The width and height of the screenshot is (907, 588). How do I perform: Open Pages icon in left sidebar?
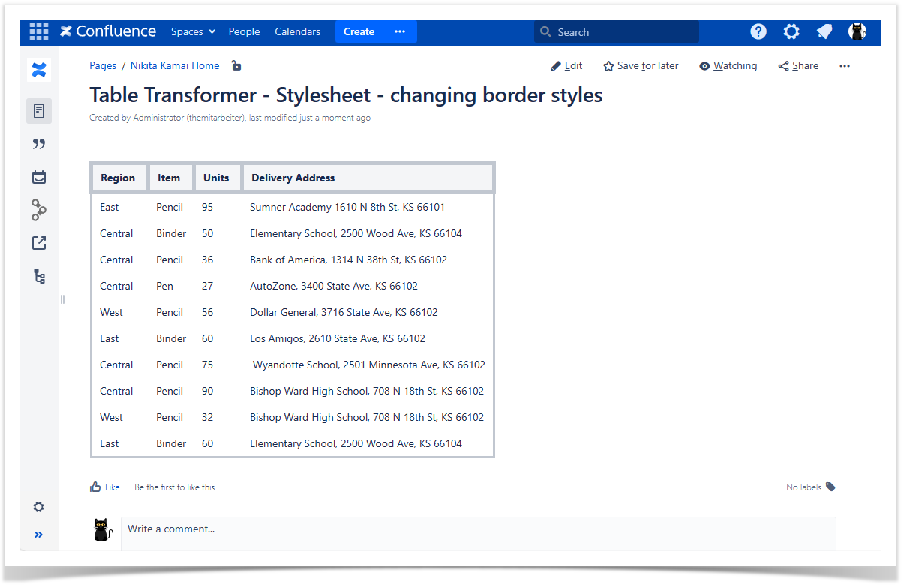tap(39, 111)
